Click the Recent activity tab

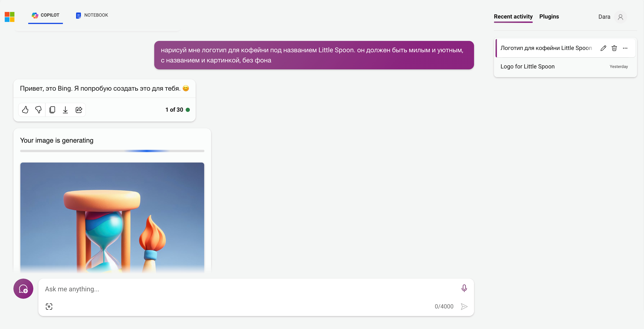click(513, 16)
